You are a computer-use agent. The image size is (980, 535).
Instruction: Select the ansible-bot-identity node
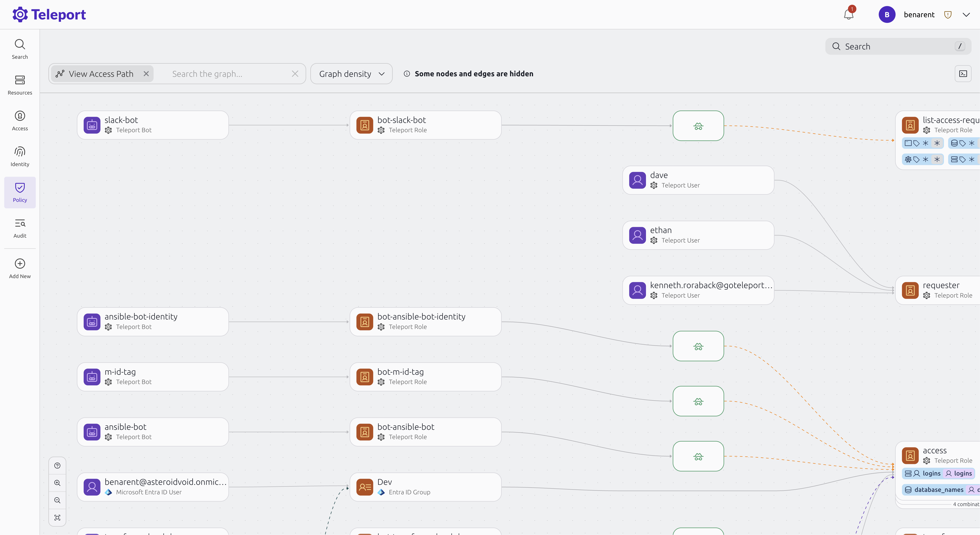[x=153, y=322]
